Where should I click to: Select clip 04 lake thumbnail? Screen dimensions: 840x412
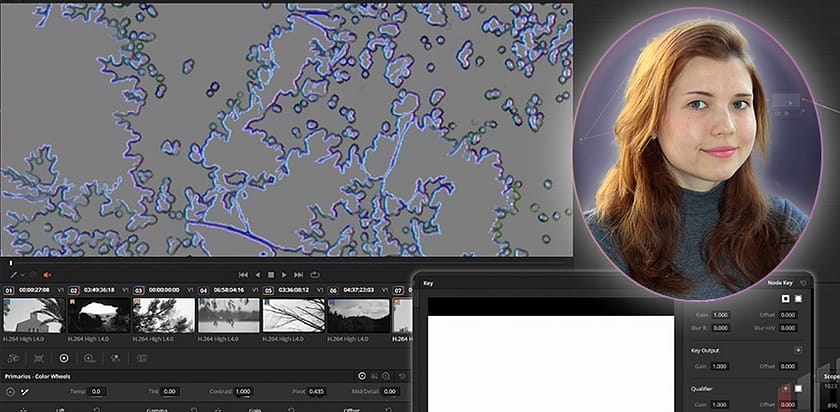click(229, 316)
